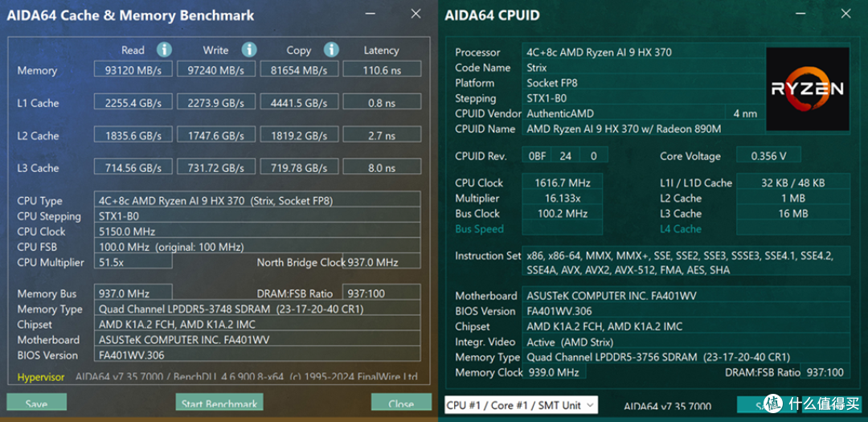The height and width of the screenshot is (422, 868).
Task: Click the CPUID Rev. value 0BF
Action: (x=537, y=156)
